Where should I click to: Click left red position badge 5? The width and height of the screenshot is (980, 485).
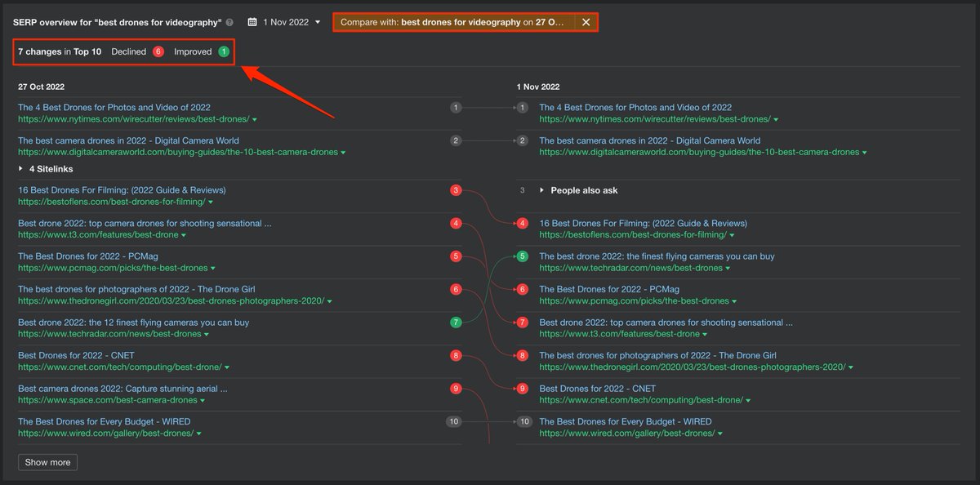456,256
